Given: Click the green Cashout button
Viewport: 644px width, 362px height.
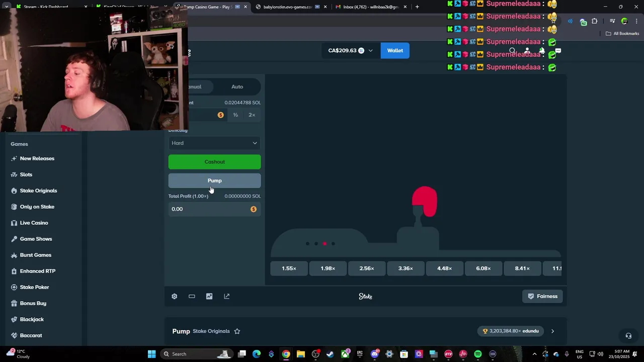Looking at the screenshot, I should (x=215, y=162).
